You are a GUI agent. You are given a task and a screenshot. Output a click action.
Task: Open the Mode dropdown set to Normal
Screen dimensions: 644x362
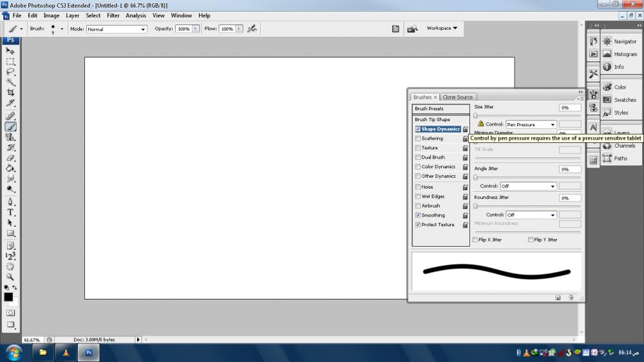point(116,29)
